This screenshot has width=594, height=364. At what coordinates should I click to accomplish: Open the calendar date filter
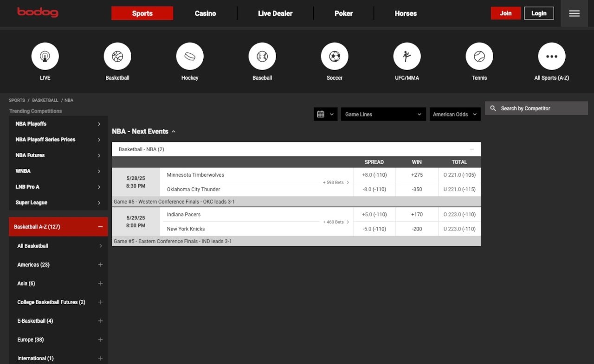tap(326, 114)
